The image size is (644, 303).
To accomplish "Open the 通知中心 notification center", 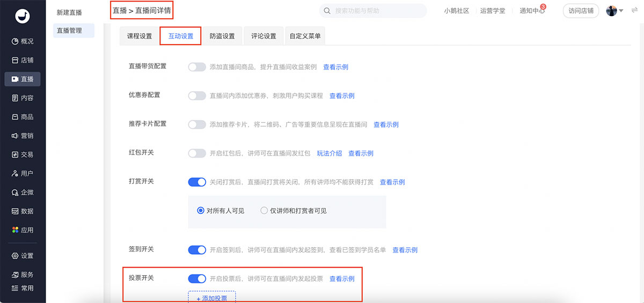I will click(x=532, y=11).
